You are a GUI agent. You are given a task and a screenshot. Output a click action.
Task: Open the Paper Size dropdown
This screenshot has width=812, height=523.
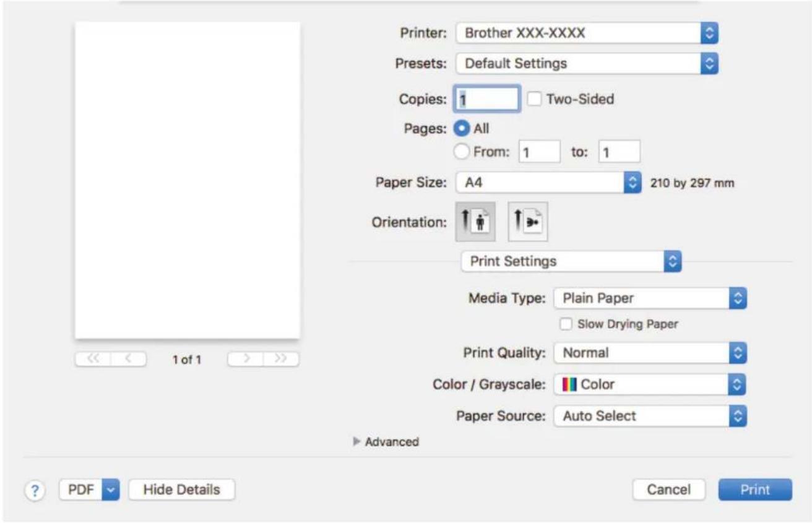pyautogui.click(x=547, y=183)
